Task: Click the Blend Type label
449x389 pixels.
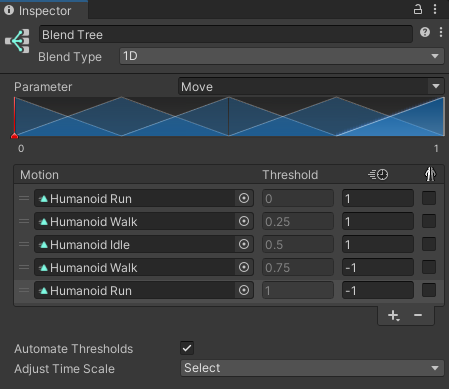Action: [70, 57]
